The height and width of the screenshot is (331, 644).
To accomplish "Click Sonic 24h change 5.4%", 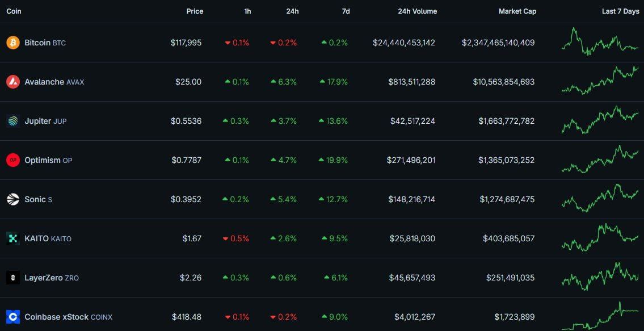I will click(x=284, y=199).
